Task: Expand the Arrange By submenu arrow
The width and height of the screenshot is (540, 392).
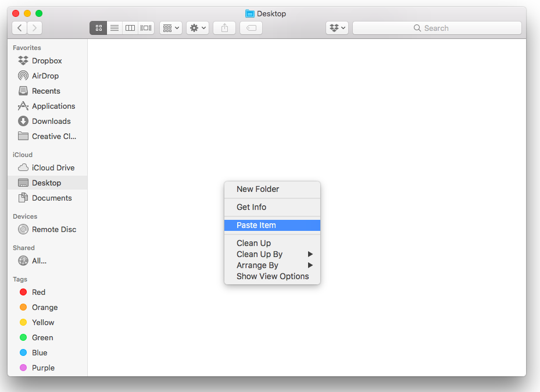Action: point(310,265)
